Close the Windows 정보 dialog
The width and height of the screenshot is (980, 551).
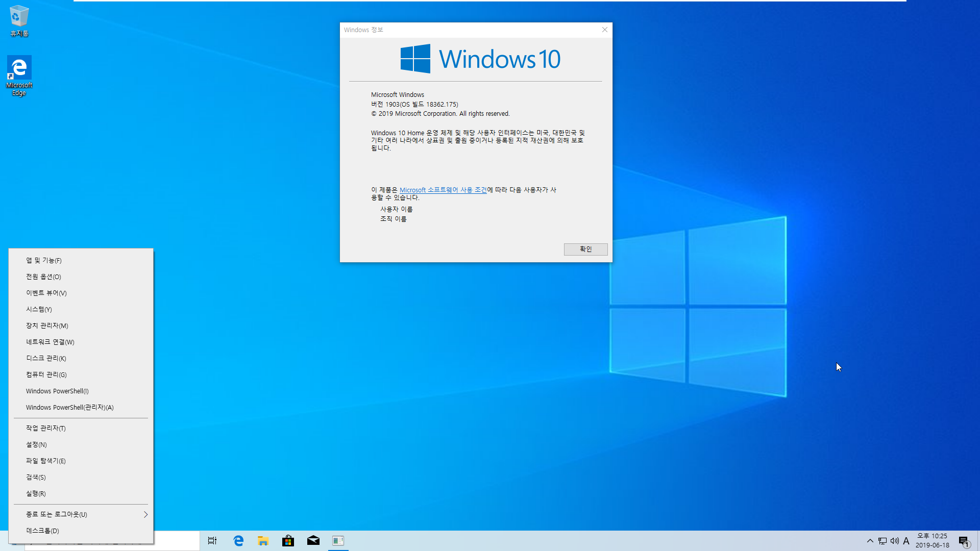tap(605, 30)
